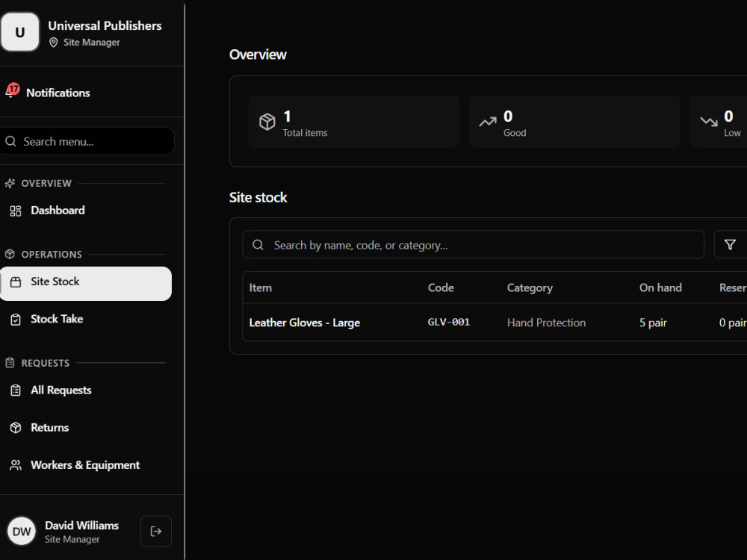Open the Notifications menu entry
This screenshot has width=747, height=560.
(x=58, y=93)
